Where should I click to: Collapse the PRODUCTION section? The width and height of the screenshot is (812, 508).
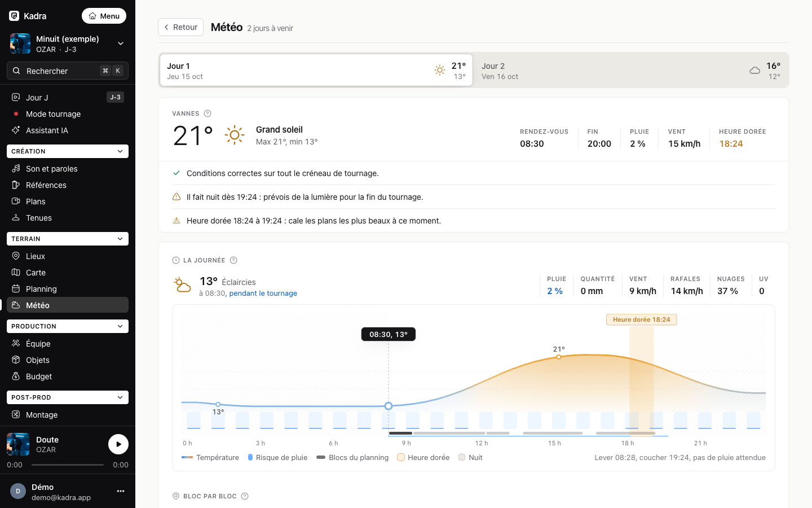coord(68,326)
